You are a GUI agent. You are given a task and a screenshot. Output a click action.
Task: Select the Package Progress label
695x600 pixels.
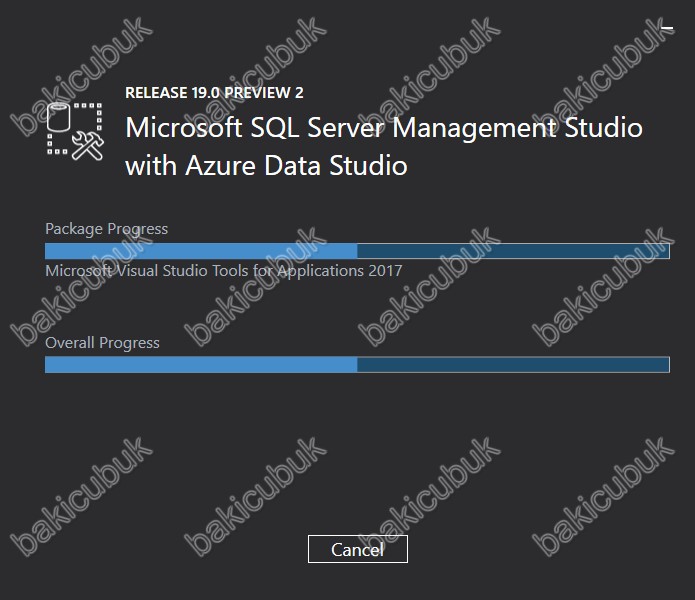click(x=106, y=229)
